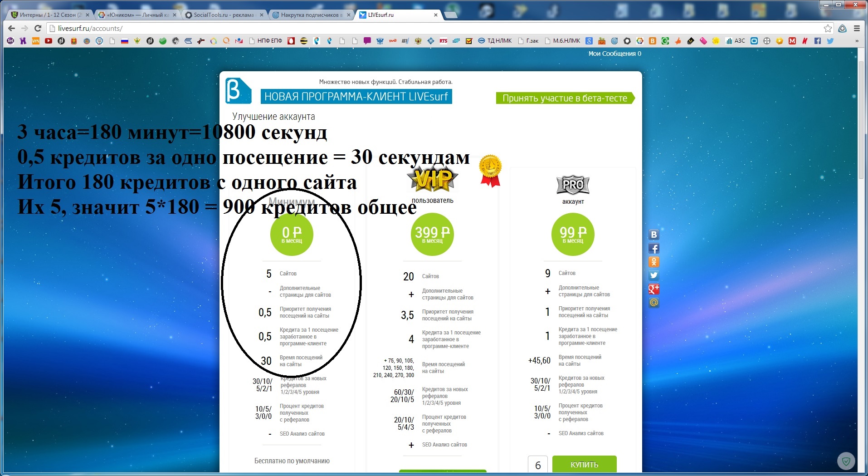Close the Накрутка подписчиков tab
Viewport: 868px width, 476px height.
pos(349,15)
